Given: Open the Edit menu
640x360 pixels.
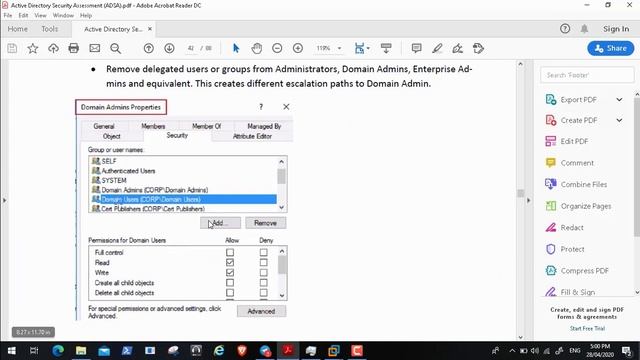Looking at the screenshot, I should click(x=23, y=16).
